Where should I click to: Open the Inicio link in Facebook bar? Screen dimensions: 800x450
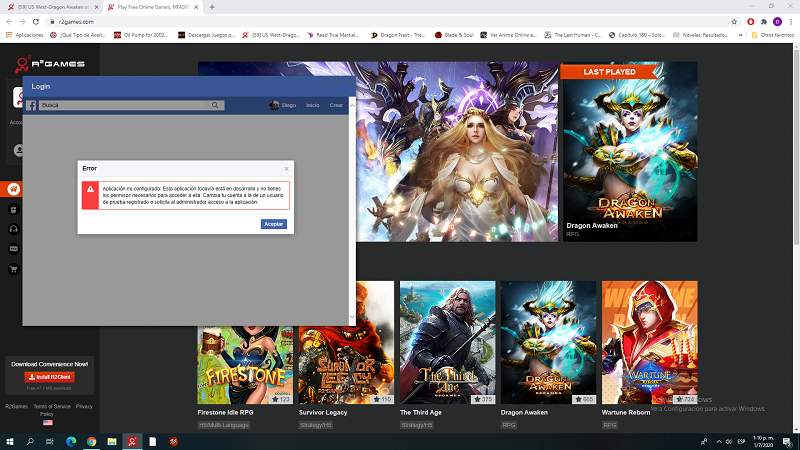313,105
